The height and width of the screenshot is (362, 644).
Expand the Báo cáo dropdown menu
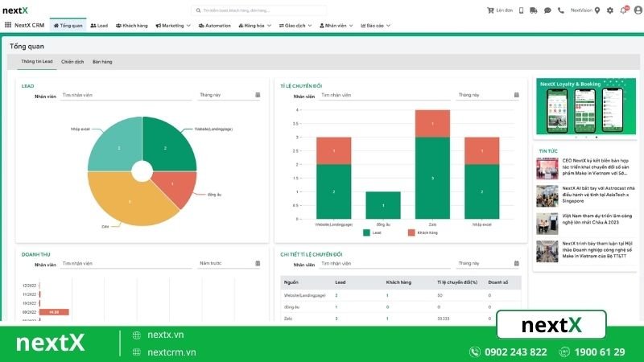point(375,26)
